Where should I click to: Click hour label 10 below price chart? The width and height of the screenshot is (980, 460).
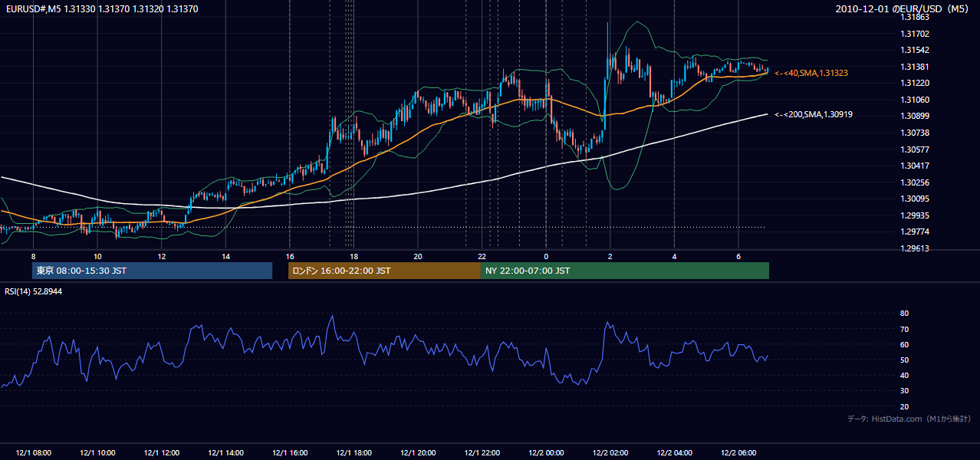pos(97,256)
